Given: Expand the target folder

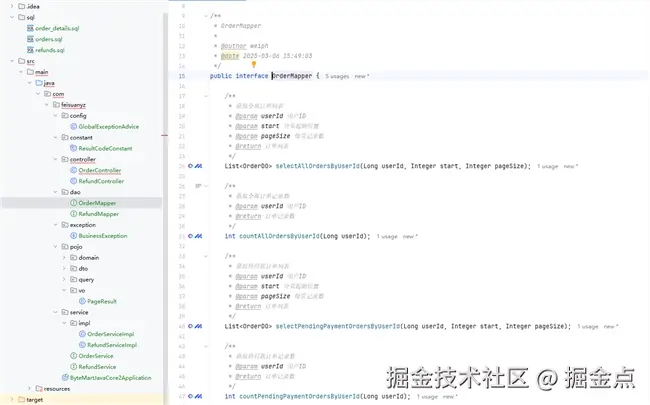Looking at the screenshot, I should coord(12,400).
